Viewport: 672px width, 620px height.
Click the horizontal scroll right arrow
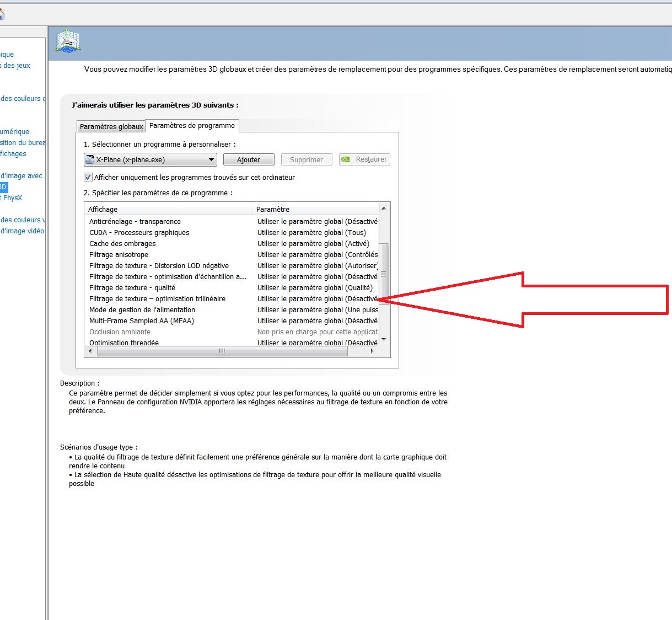(x=372, y=351)
